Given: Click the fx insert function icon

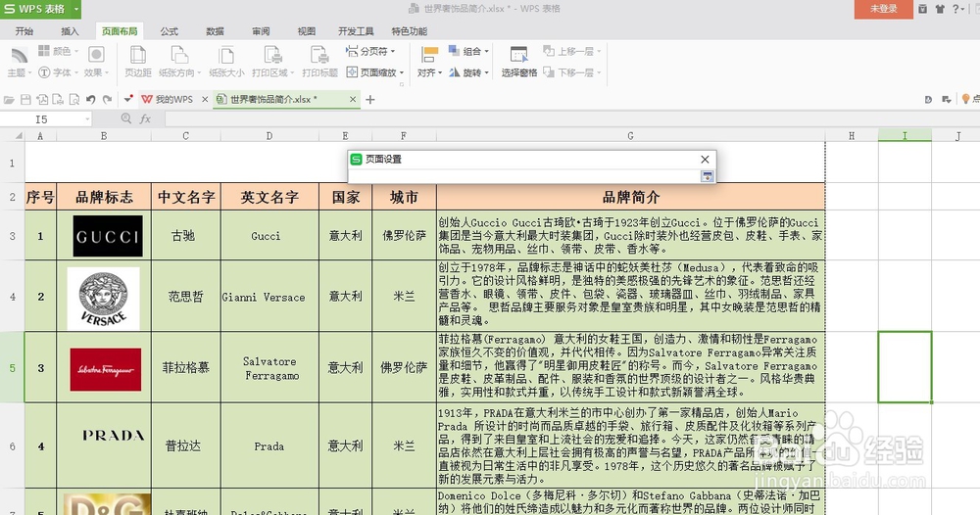Looking at the screenshot, I should [x=145, y=118].
